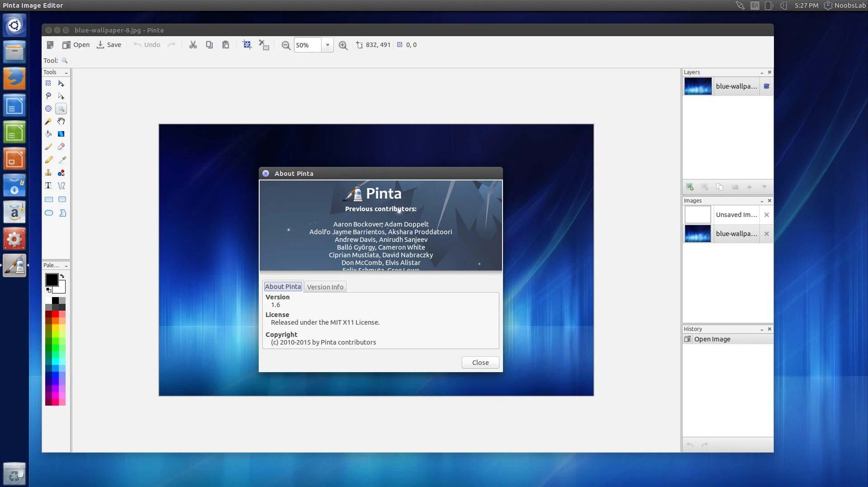
Task: Click the Open button in toolbar
Action: [x=76, y=45]
